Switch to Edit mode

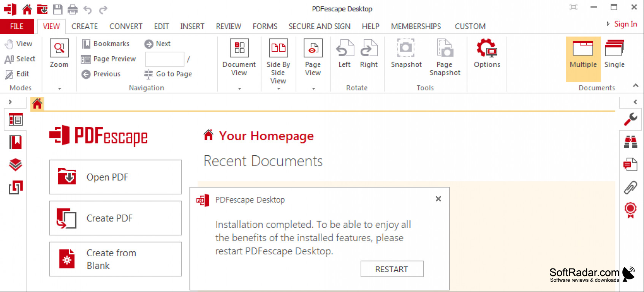point(17,74)
